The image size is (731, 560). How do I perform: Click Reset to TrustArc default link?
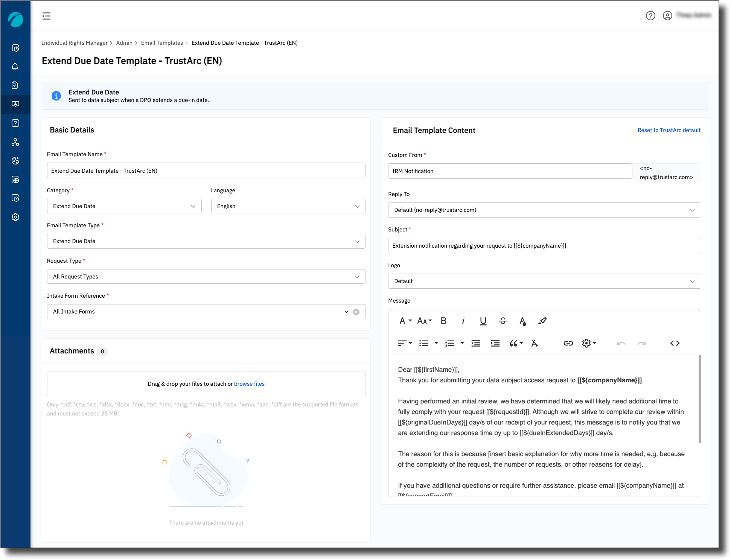[x=669, y=130]
